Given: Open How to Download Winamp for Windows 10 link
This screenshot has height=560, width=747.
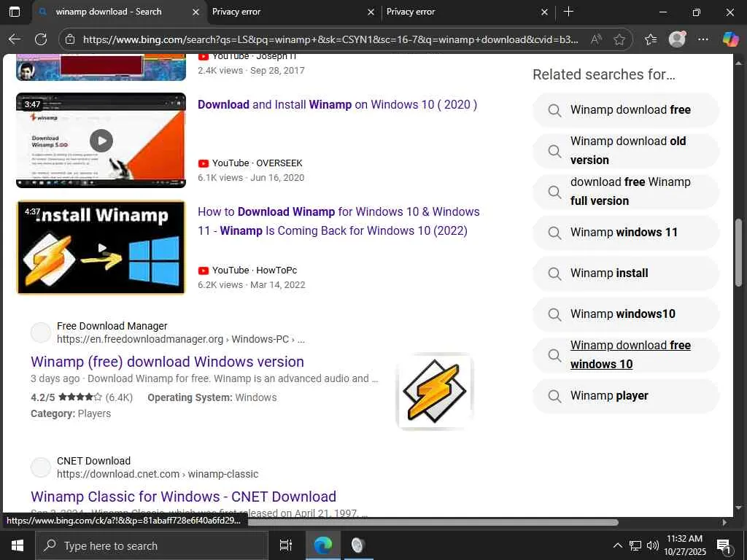Looking at the screenshot, I should pos(338,222).
